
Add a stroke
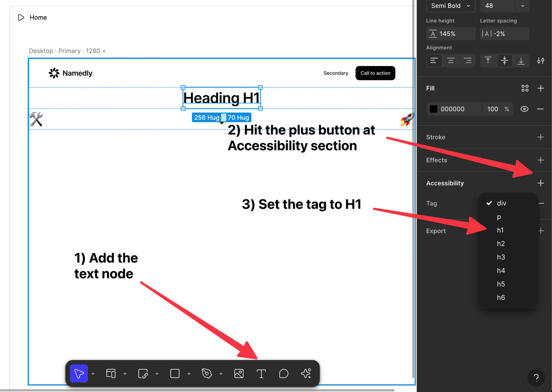point(541,137)
